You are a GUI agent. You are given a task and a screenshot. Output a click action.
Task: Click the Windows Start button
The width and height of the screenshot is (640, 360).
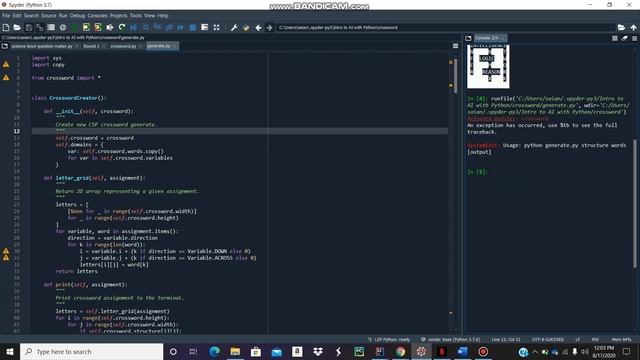click(x=10, y=351)
